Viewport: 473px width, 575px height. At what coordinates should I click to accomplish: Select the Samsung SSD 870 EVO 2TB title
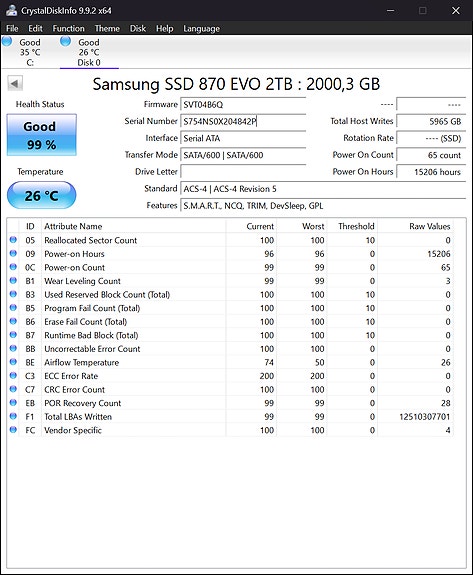coord(236,84)
